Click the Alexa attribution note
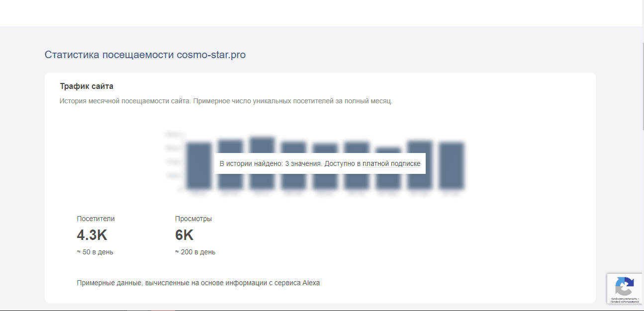 coord(199,282)
